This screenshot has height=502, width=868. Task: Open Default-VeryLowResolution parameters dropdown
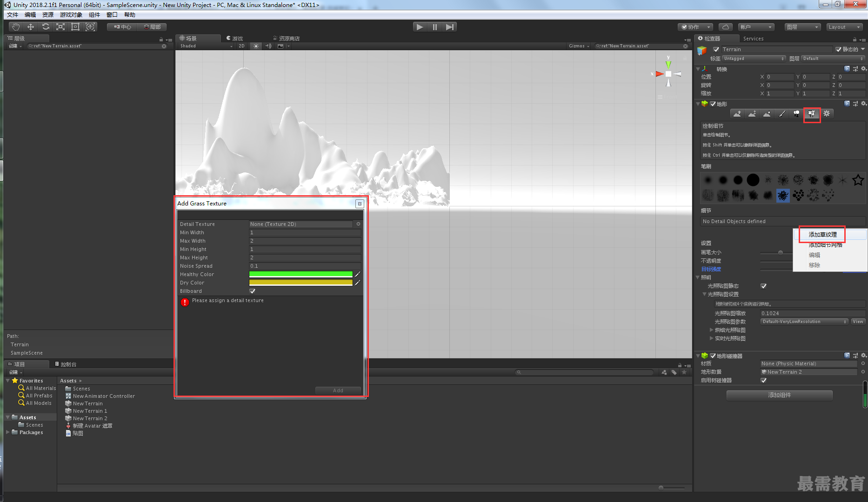pos(805,322)
